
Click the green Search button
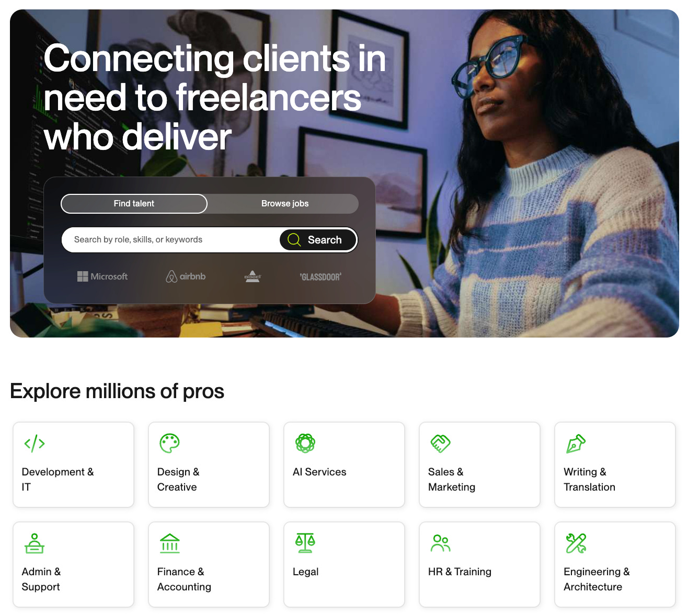[318, 240]
